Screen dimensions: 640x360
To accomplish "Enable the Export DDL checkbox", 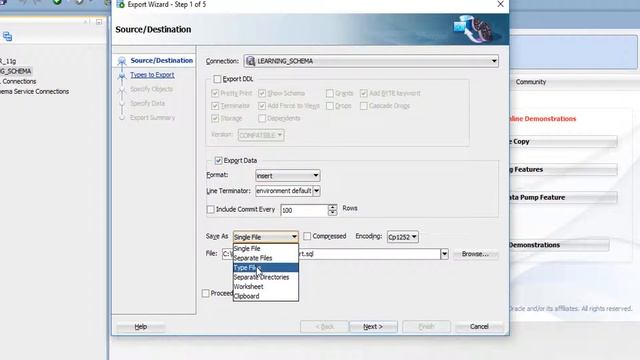I will 217,79.
